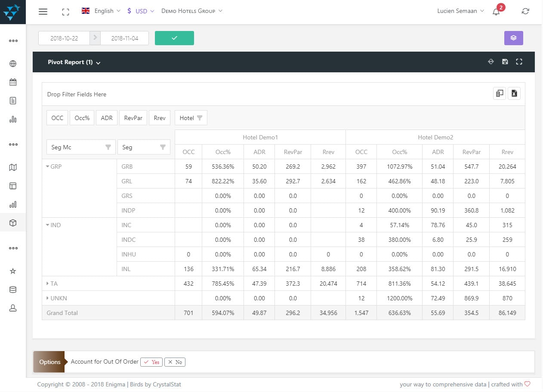This screenshot has width=543, height=392.
Task: Refresh data with the circular arrows icon
Action: coord(525,11)
